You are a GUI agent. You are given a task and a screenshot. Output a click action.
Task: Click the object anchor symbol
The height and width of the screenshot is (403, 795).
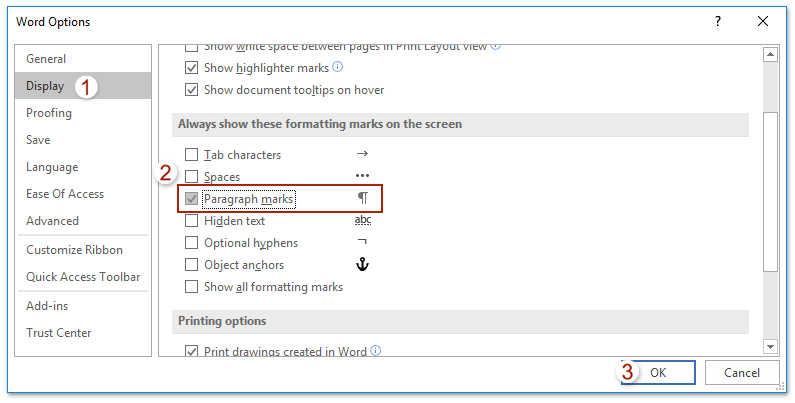tap(363, 264)
